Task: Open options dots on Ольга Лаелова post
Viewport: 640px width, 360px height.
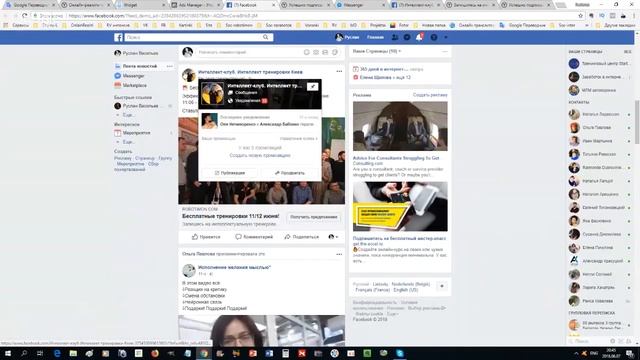Action: (339, 254)
